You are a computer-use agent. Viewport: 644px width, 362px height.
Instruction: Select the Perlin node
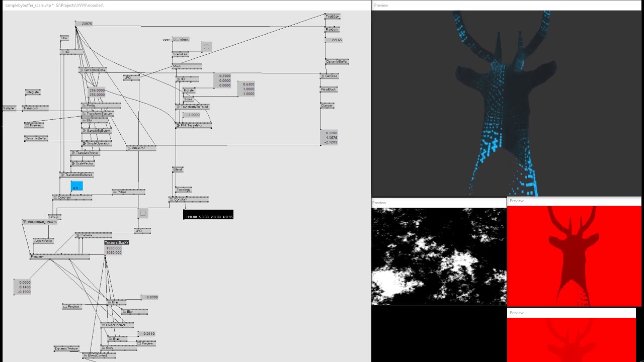[101, 106]
